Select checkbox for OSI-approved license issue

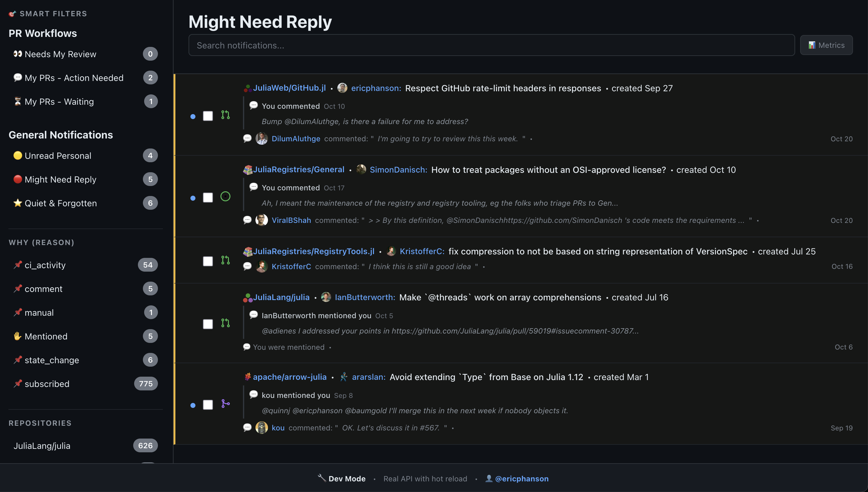[208, 198]
